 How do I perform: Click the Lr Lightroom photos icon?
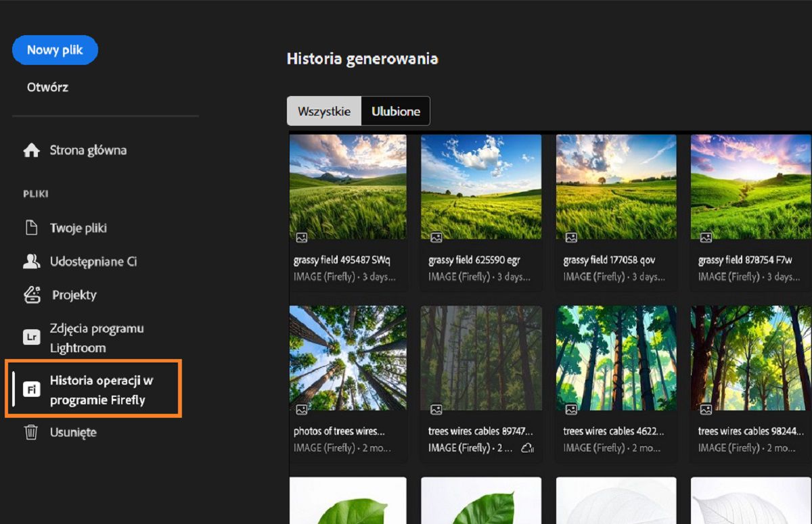(32, 337)
